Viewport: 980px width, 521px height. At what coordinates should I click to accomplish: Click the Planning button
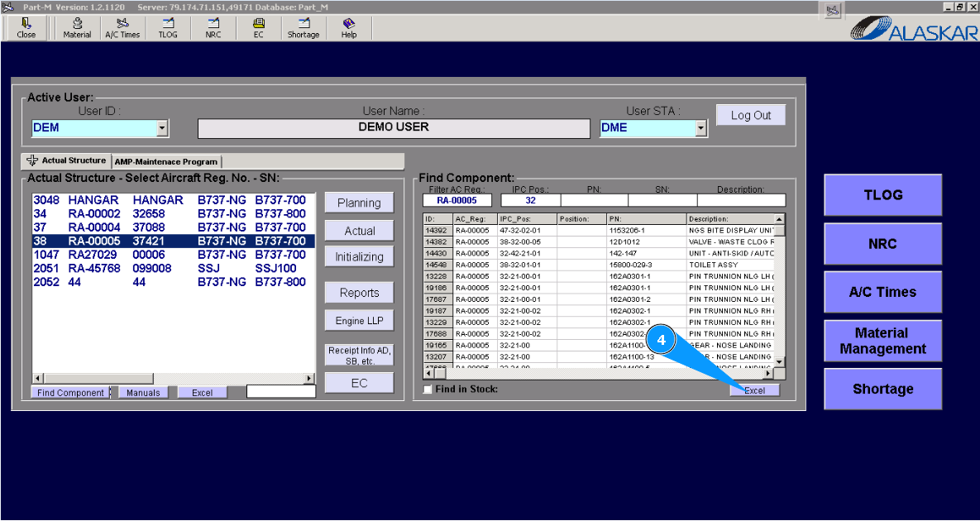[x=359, y=203]
